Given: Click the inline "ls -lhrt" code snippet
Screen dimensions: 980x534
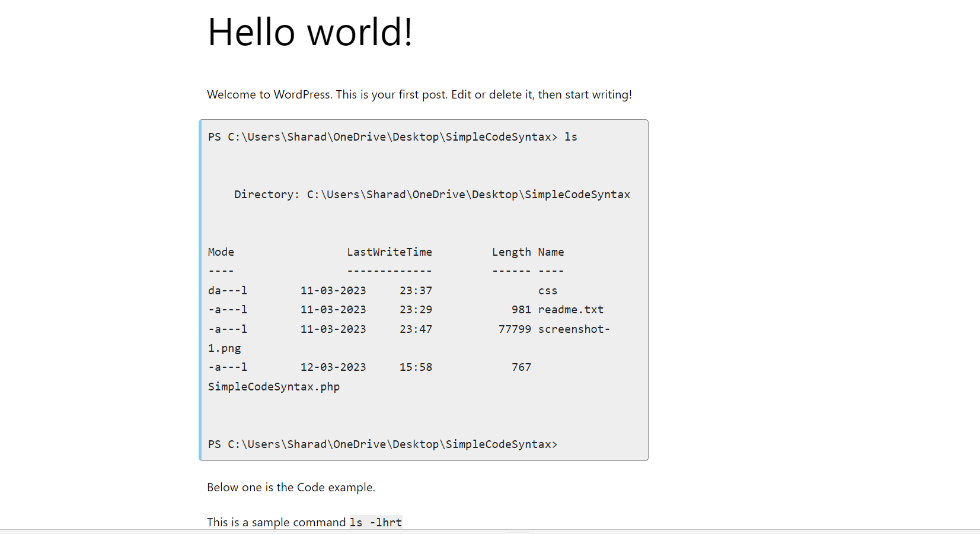Looking at the screenshot, I should click(x=376, y=523).
